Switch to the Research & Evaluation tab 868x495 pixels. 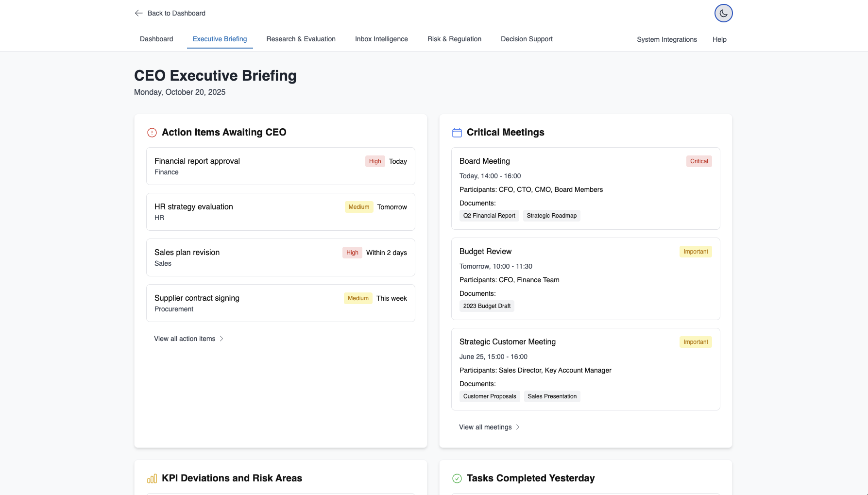point(301,39)
